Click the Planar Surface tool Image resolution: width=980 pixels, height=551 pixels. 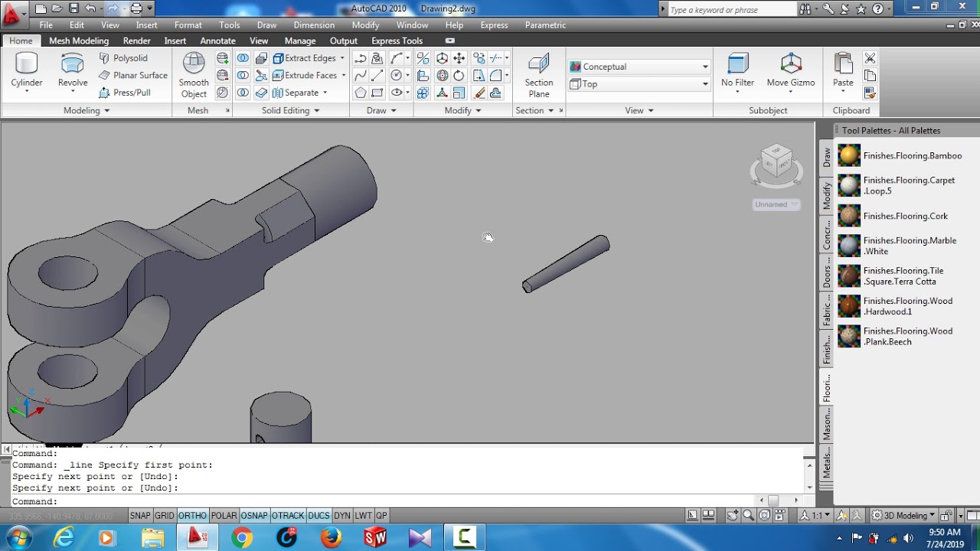[x=133, y=75]
